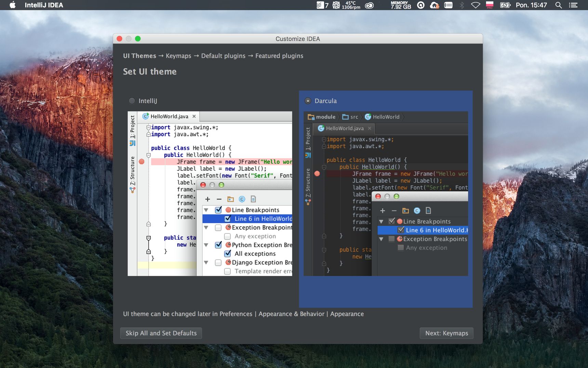The height and width of the screenshot is (368, 588).
Task: Open Notification Center
Action: (573, 5)
